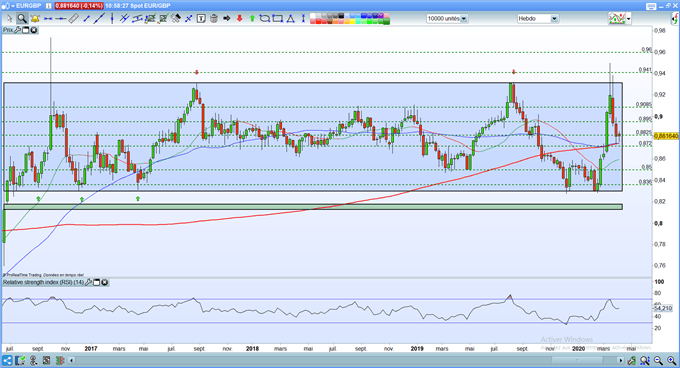This screenshot has height=368, width=680.
Task: Click the red 0,881640 (-0,14%) quote box
Action: 79,6
